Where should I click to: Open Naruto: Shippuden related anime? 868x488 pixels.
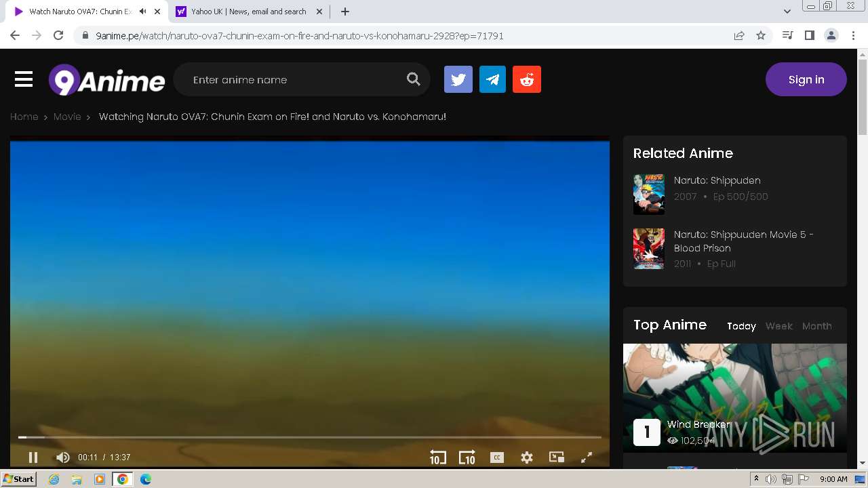(717, 180)
